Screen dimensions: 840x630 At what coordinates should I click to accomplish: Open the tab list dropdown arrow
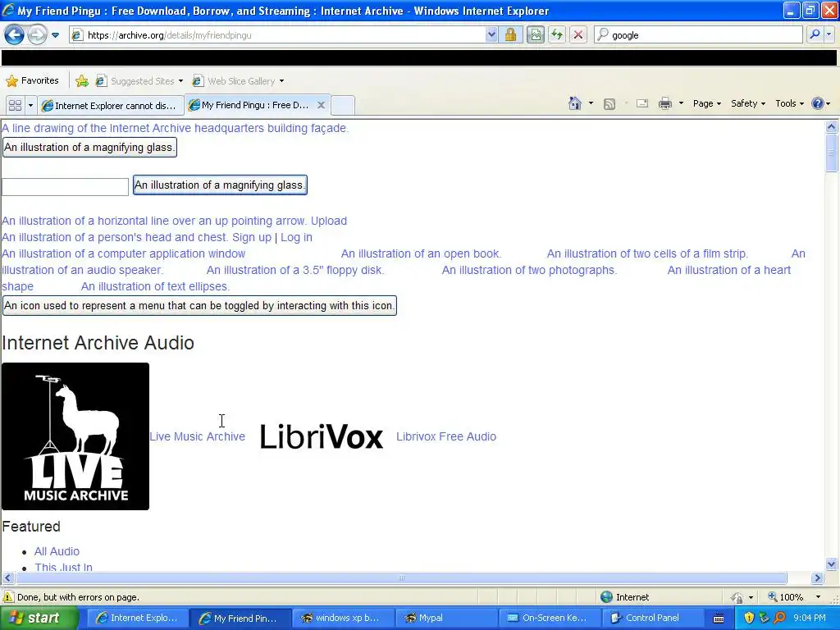(30, 105)
